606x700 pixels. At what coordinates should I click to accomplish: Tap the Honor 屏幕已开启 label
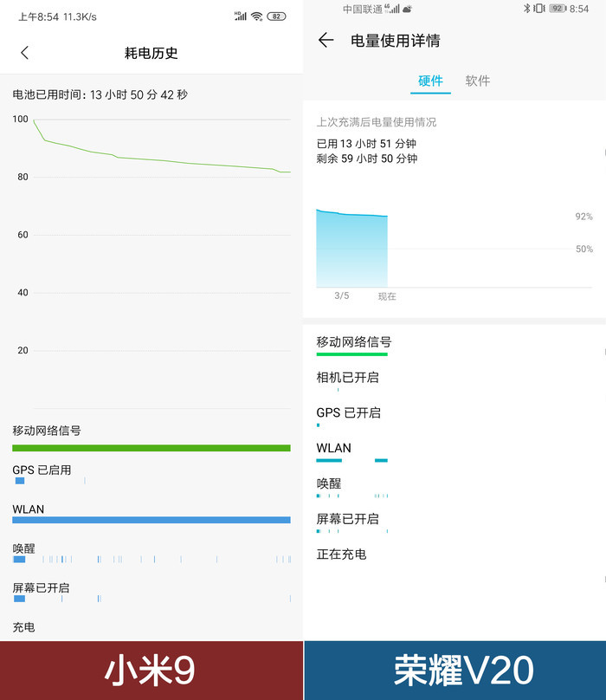coord(348,519)
